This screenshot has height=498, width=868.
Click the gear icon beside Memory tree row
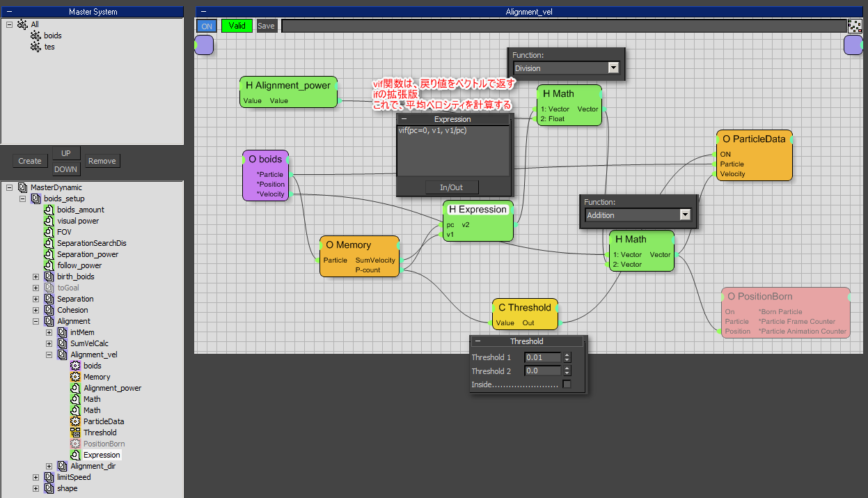[x=76, y=377]
